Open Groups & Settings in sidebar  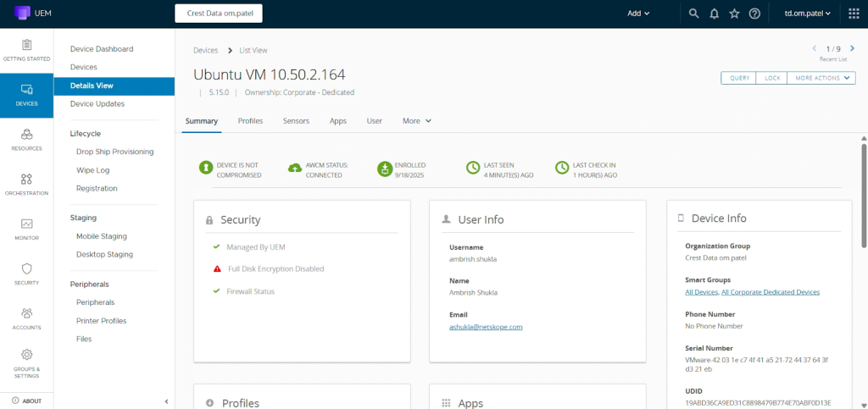[26, 363]
